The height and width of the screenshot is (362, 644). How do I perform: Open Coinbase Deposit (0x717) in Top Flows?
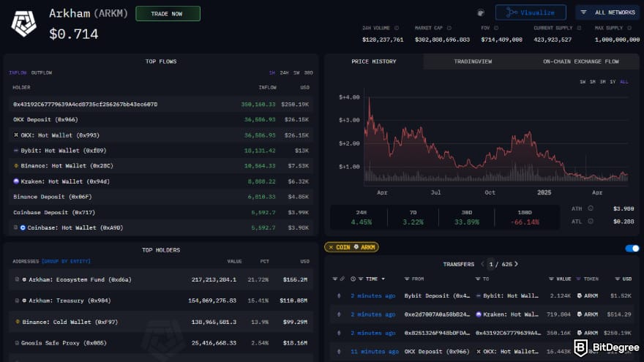[54, 212]
